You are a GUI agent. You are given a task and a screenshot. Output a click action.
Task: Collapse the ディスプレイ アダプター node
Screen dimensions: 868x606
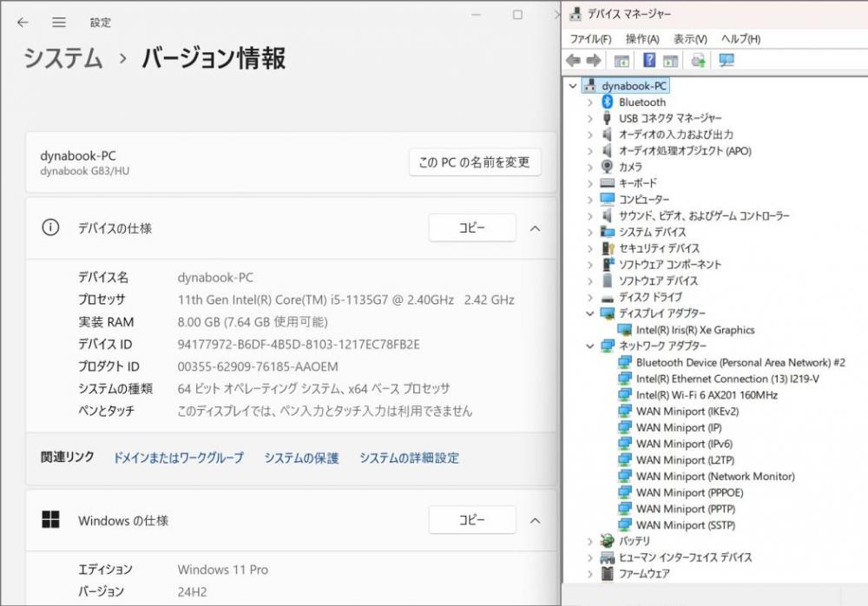[x=590, y=313]
